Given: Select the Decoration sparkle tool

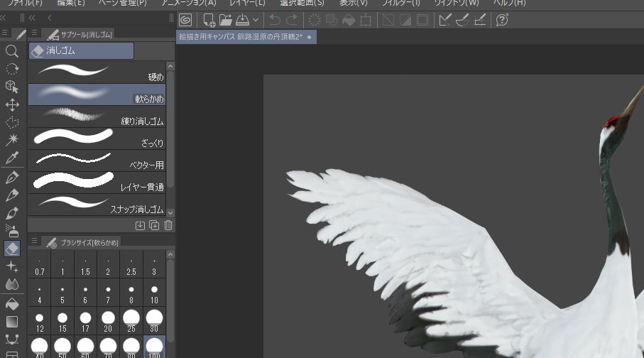Looking at the screenshot, I should (x=12, y=266).
